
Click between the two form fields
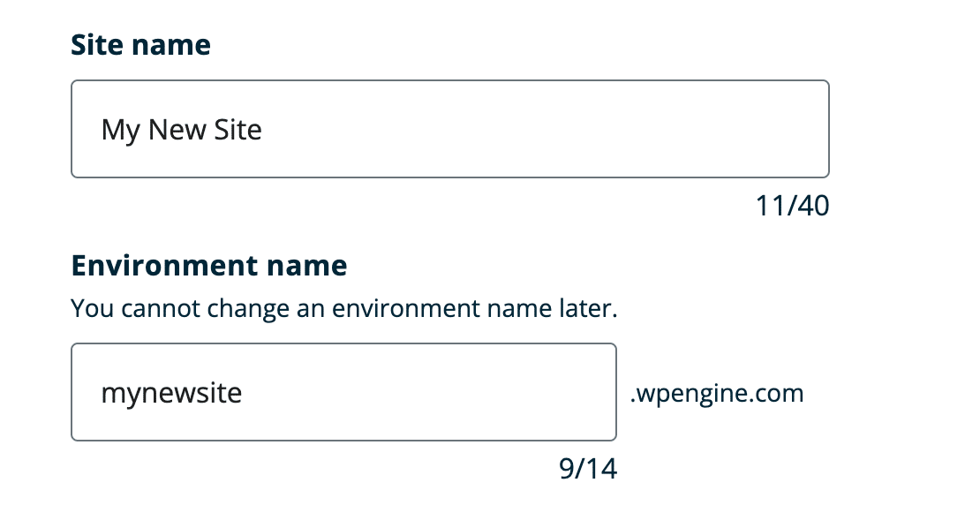(441, 230)
